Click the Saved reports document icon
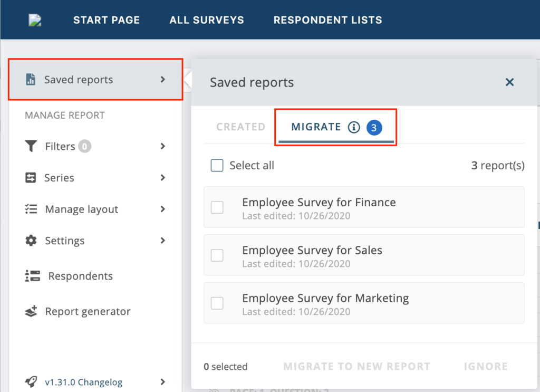540x392 pixels. point(31,79)
